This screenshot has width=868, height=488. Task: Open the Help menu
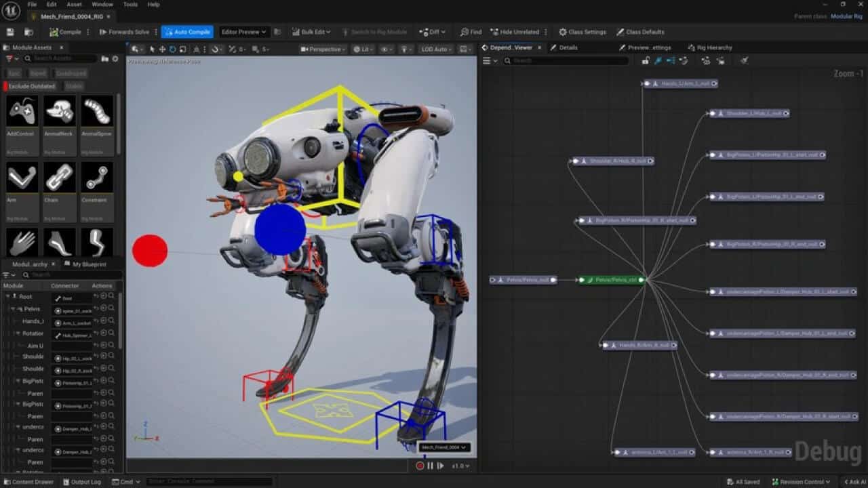click(154, 4)
